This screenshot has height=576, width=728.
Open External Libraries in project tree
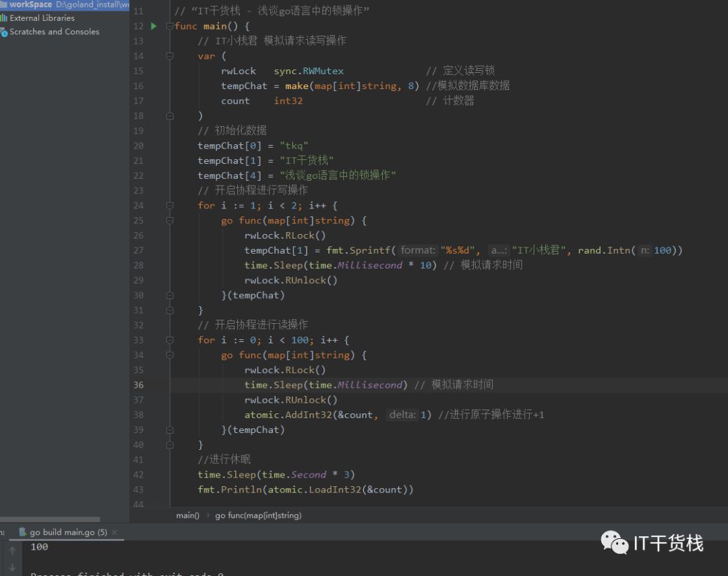coord(42,18)
